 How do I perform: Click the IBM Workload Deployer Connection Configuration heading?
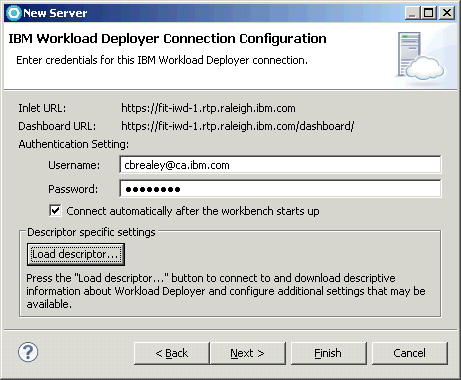tap(167, 39)
